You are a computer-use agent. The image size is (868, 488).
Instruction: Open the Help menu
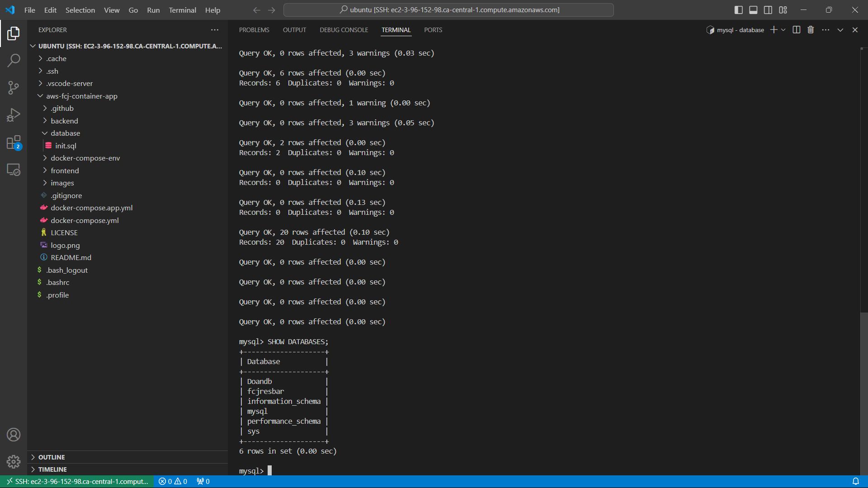[x=212, y=10]
